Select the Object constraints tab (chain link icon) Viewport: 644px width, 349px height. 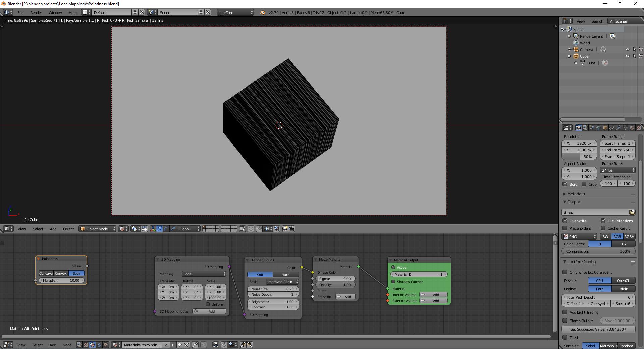pyautogui.click(x=612, y=128)
